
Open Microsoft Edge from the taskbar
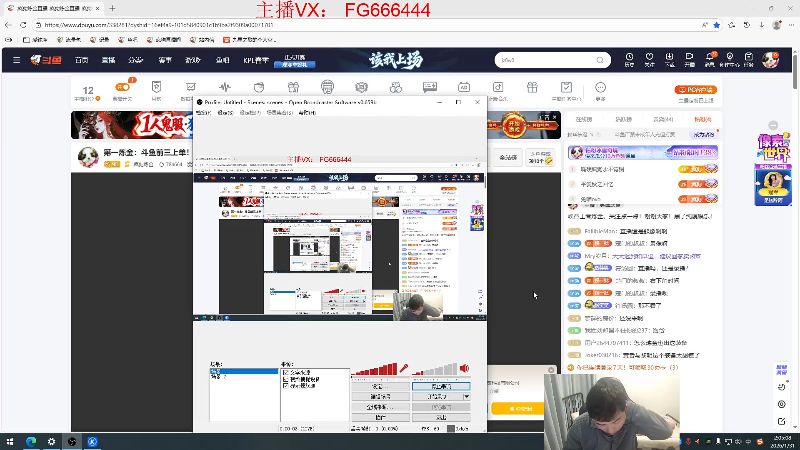pos(31,442)
